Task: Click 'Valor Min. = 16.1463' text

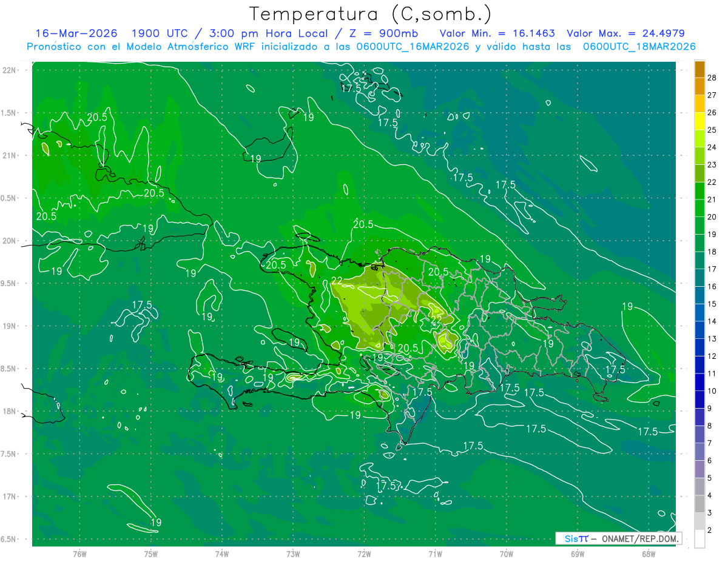Action: point(497,33)
